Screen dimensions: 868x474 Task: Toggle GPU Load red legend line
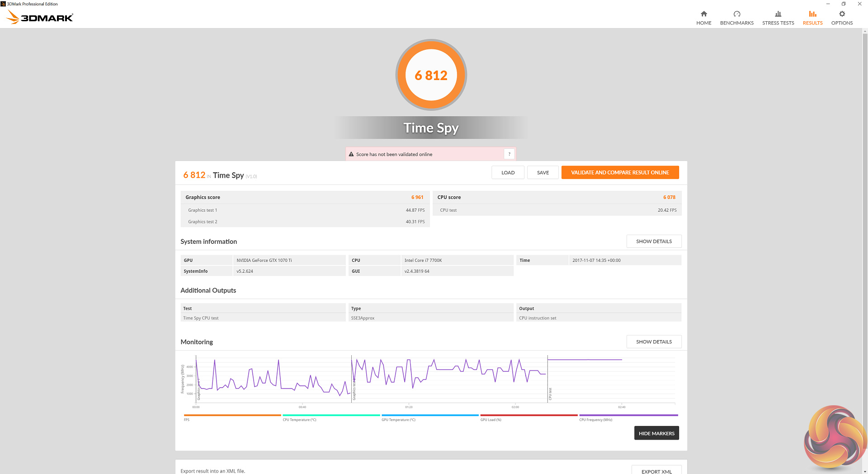tap(528, 415)
